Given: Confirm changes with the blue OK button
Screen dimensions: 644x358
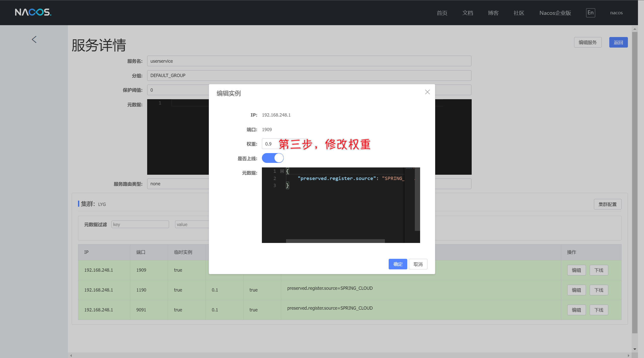Looking at the screenshot, I should (397, 264).
